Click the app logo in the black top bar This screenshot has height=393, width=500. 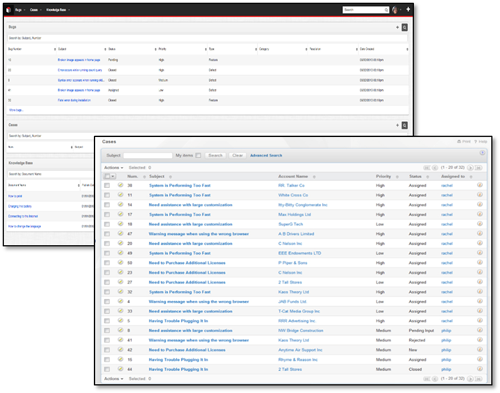pyautogui.click(x=9, y=10)
